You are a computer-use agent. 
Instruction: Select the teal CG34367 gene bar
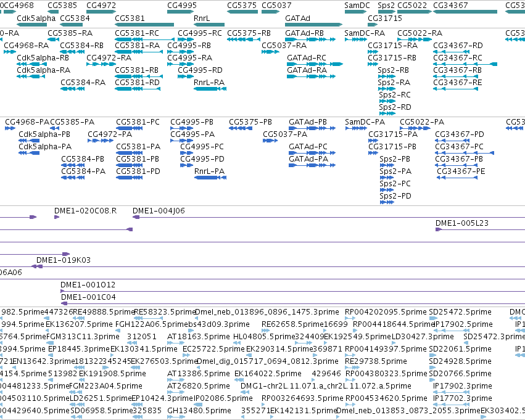tap(465, 12)
